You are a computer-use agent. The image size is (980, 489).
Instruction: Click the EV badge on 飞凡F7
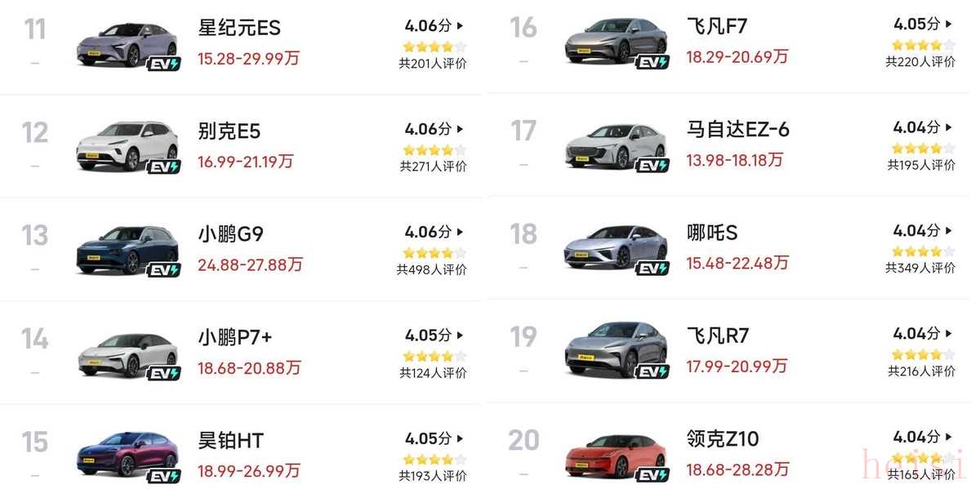click(653, 62)
